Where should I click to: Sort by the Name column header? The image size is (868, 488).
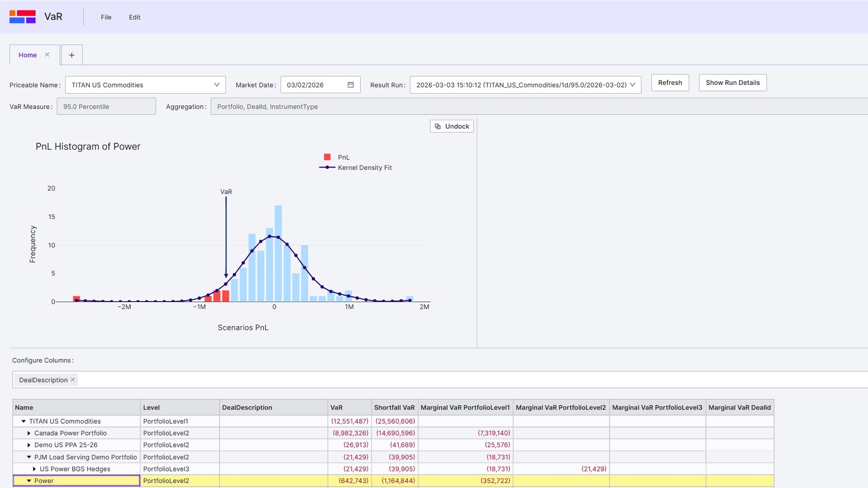point(76,407)
